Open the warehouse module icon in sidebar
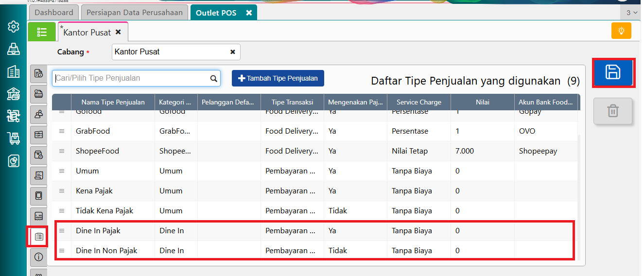Image resolution: width=644 pixels, height=276 pixels. pos(14,94)
